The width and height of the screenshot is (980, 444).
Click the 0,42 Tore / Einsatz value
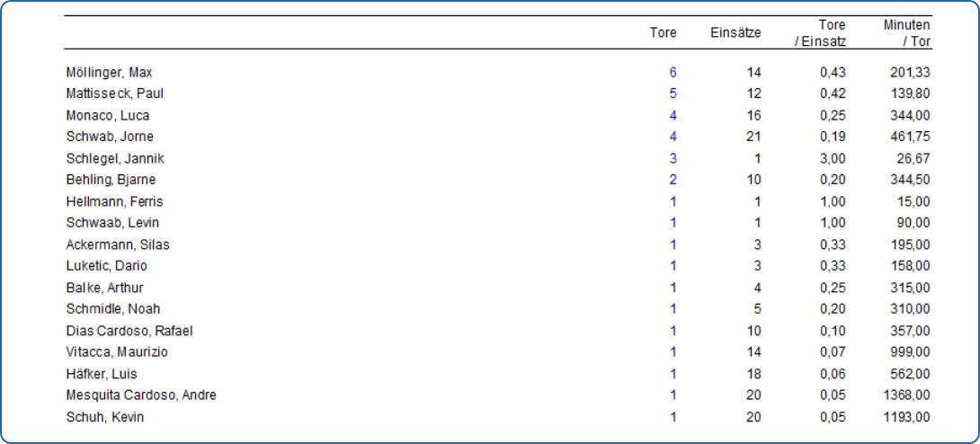pos(833,93)
